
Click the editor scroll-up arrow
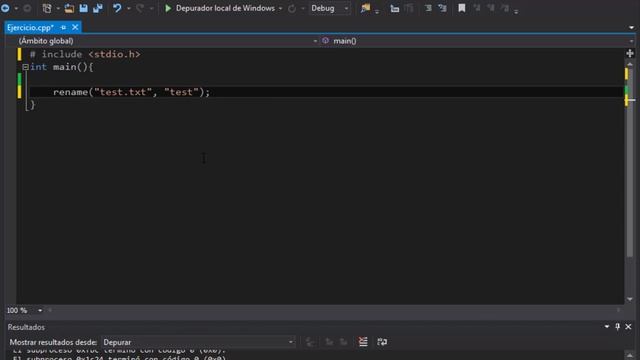tap(630, 64)
